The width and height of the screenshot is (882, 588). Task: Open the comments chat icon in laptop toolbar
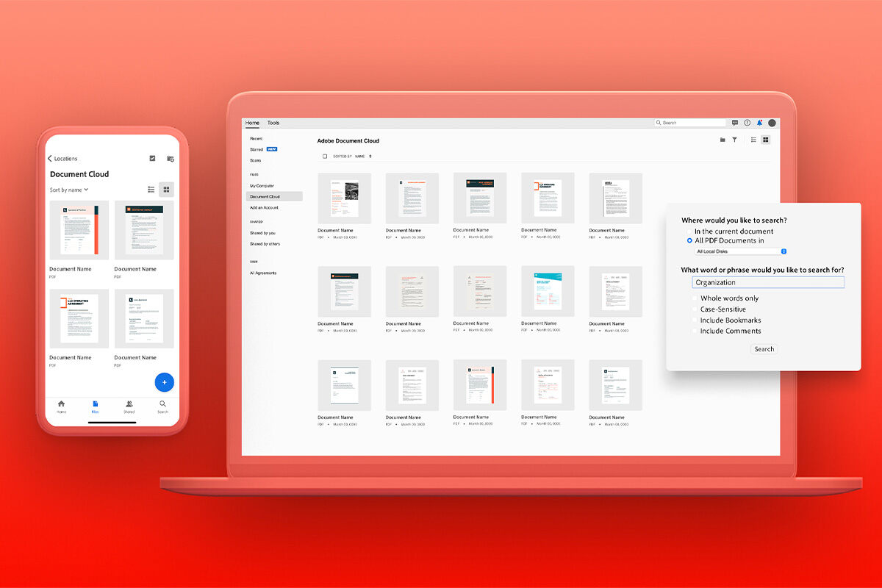(734, 123)
